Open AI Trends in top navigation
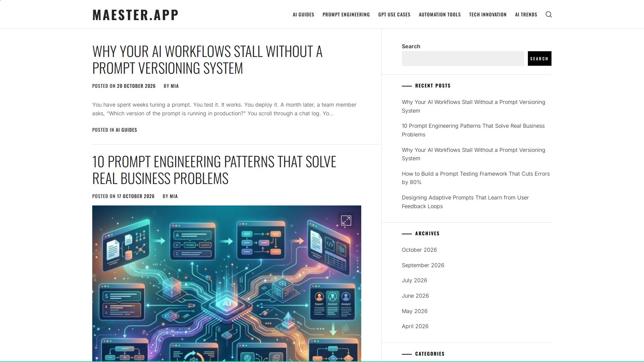 pyautogui.click(x=526, y=14)
